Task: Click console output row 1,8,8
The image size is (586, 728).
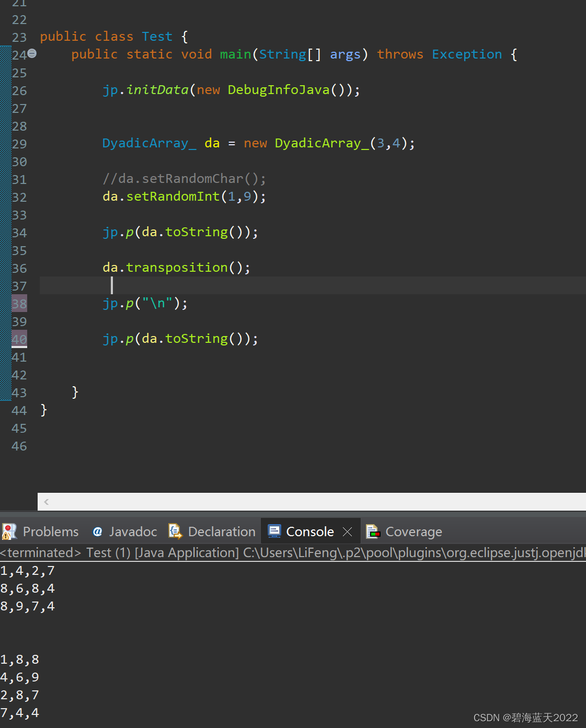Action: click(x=20, y=660)
